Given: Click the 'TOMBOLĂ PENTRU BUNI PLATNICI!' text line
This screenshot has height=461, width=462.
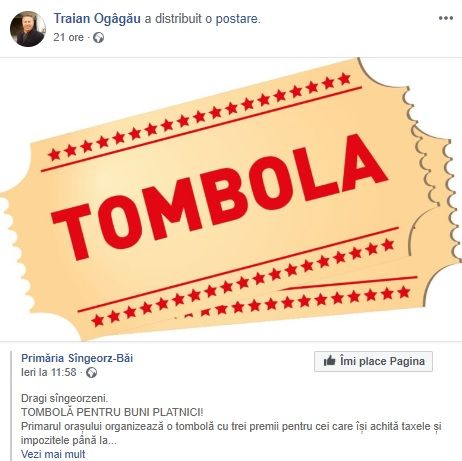Looking at the screenshot, I should click(x=112, y=412).
